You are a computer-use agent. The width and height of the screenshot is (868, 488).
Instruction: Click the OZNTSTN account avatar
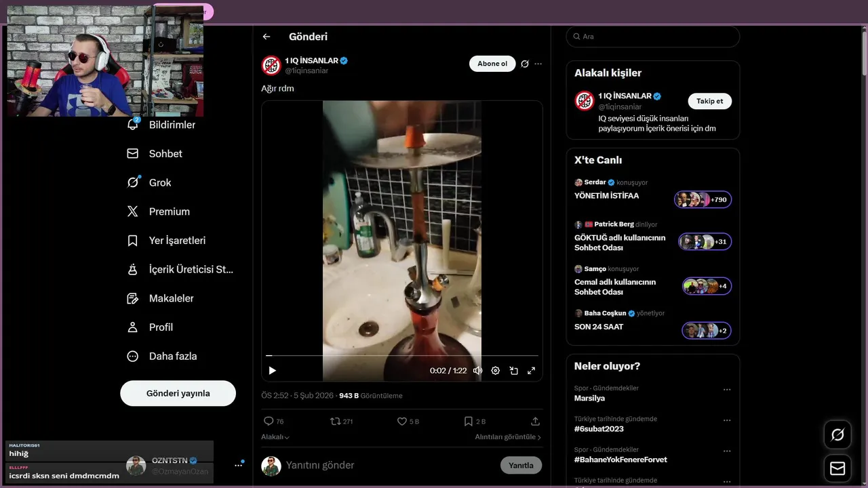(x=136, y=466)
